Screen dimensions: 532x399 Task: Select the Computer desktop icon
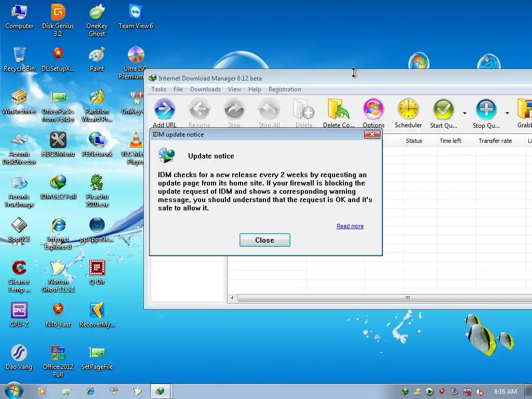pyautogui.click(x=19, y=16)
